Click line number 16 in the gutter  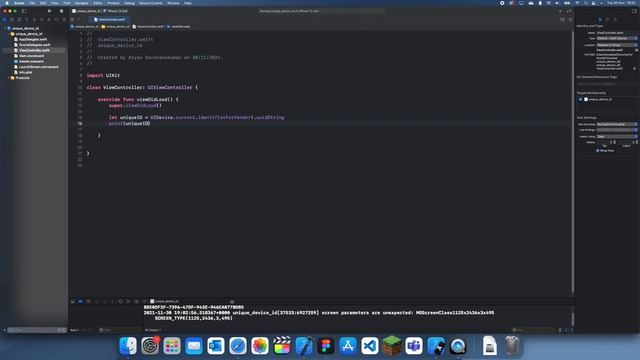coord(80,123)
